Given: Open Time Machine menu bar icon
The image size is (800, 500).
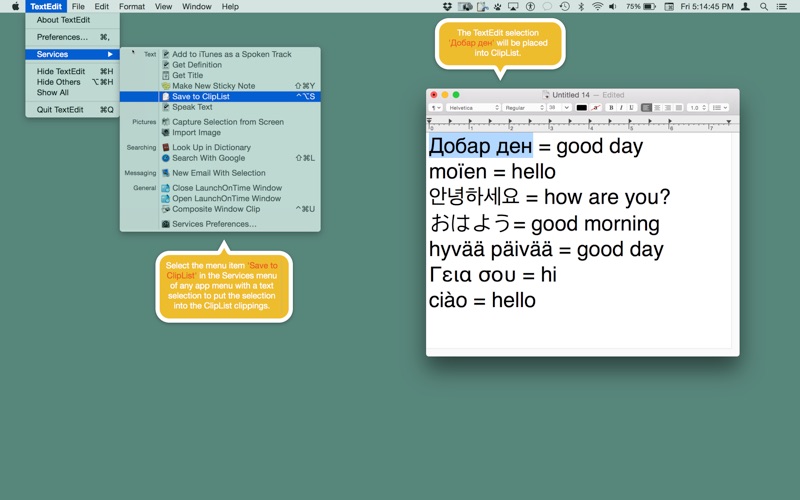Looking at the screenshot, I should pyautogui.click(x=564, y=7).
